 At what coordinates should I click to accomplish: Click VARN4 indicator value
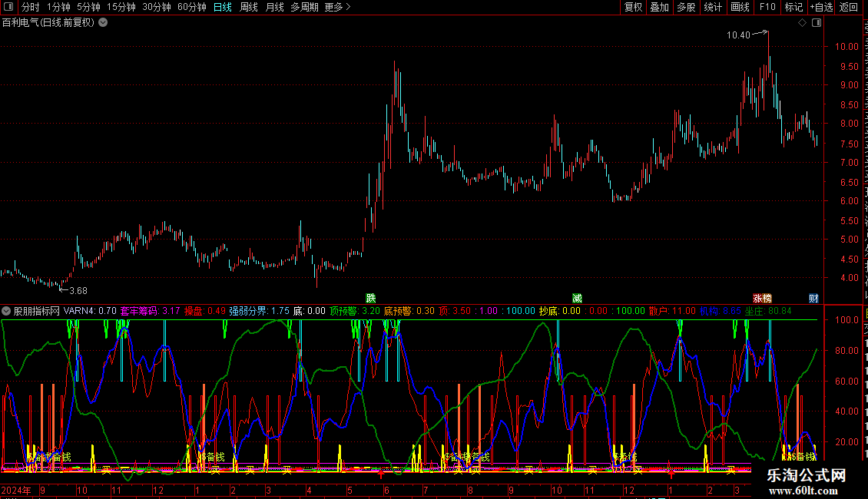click(x=90, y=311)
